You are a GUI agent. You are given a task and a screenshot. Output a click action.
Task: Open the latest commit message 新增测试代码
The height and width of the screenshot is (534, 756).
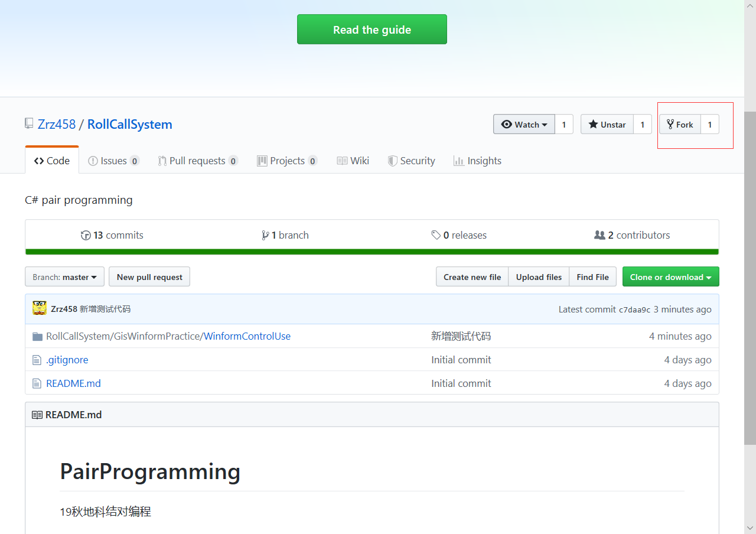point(105,309)
